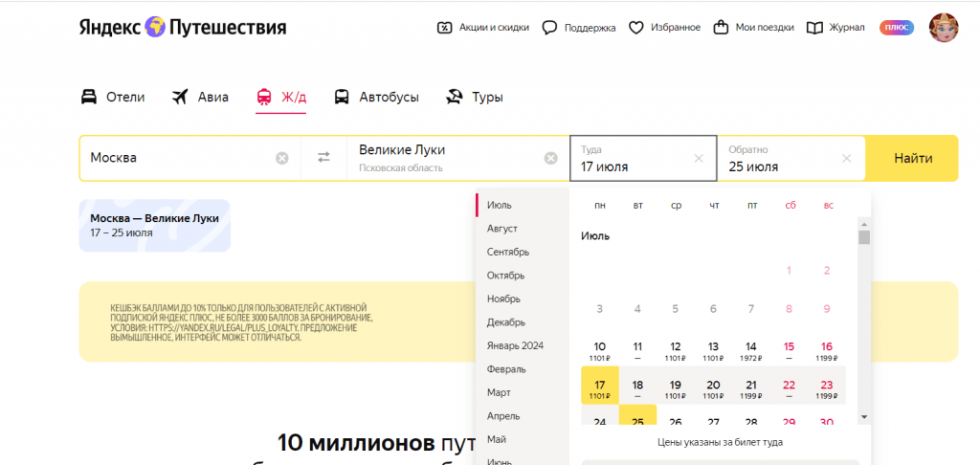The image size is (980, 465).
Task: Switch to Авиа tab
Action: (200, 97)
